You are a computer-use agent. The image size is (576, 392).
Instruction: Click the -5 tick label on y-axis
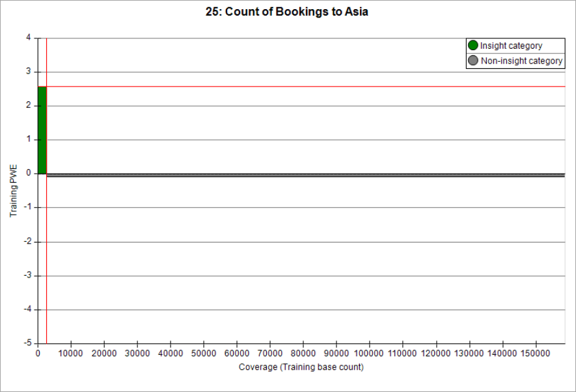(28, 343)
